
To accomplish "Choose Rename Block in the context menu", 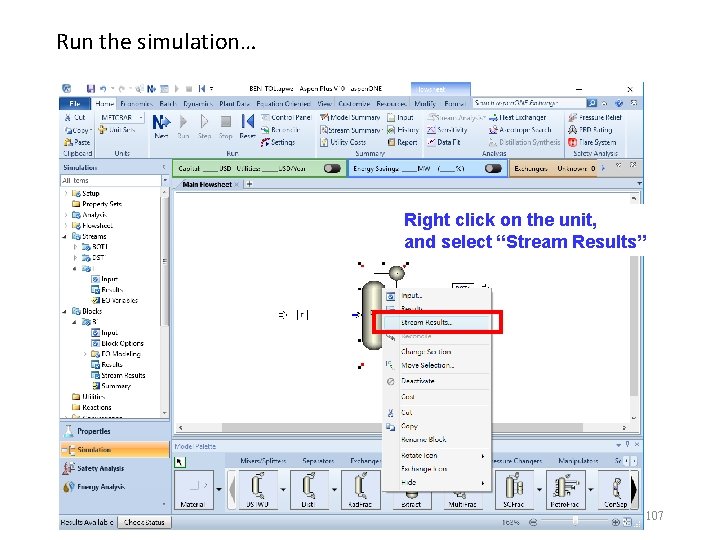I will click(437, 439).
